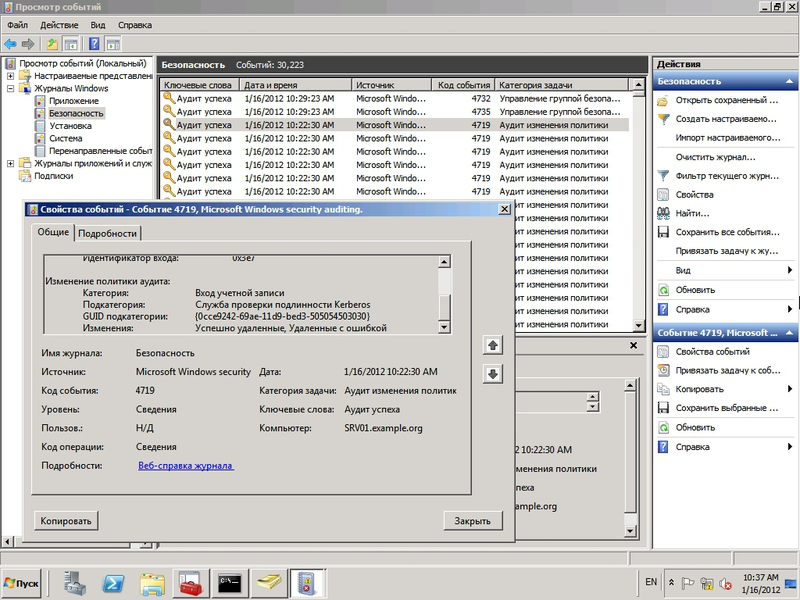
Task: Select the Безопасность log in tree
Action: pyautogui.click(x=76, y=113)
